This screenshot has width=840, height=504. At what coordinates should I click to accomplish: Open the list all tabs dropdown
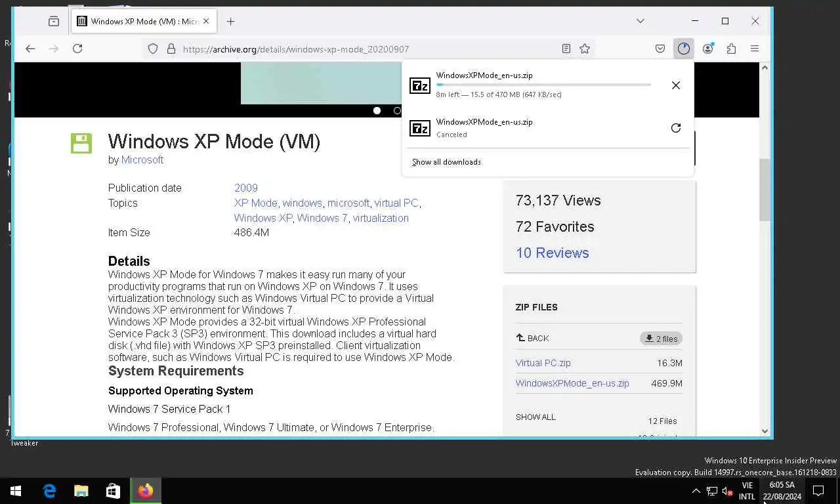(640, 21)
